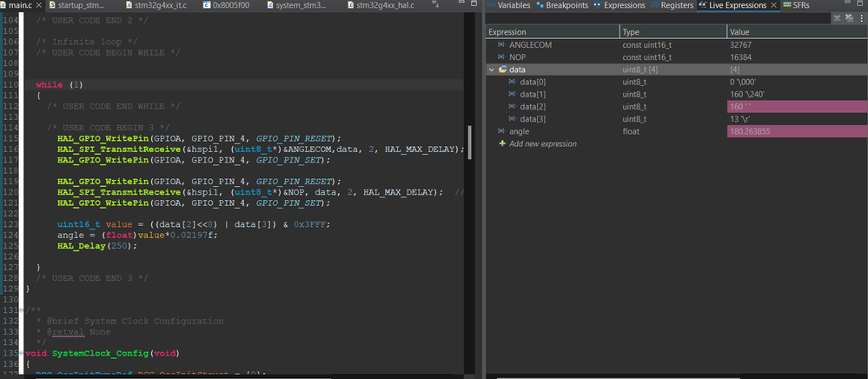Viewport: 868px width, 379px height.
Task: Open the Live Expressions view menu
Action: tap(861, 17)
